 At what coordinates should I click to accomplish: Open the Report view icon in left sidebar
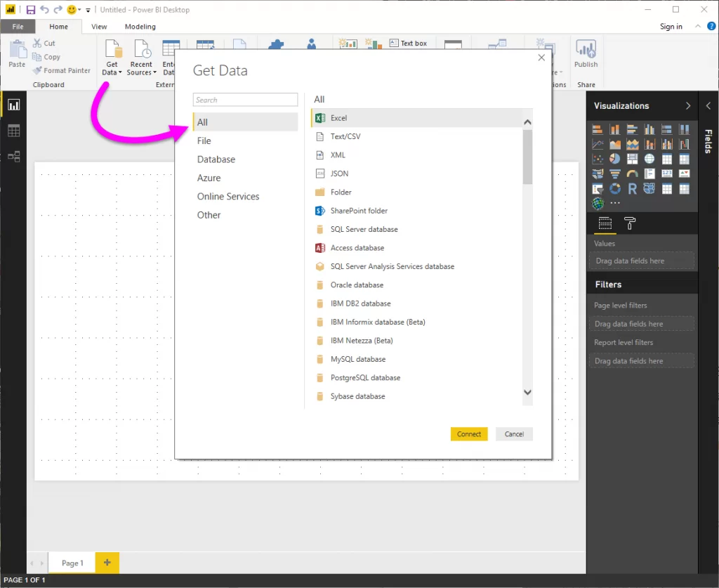point(13,104)
